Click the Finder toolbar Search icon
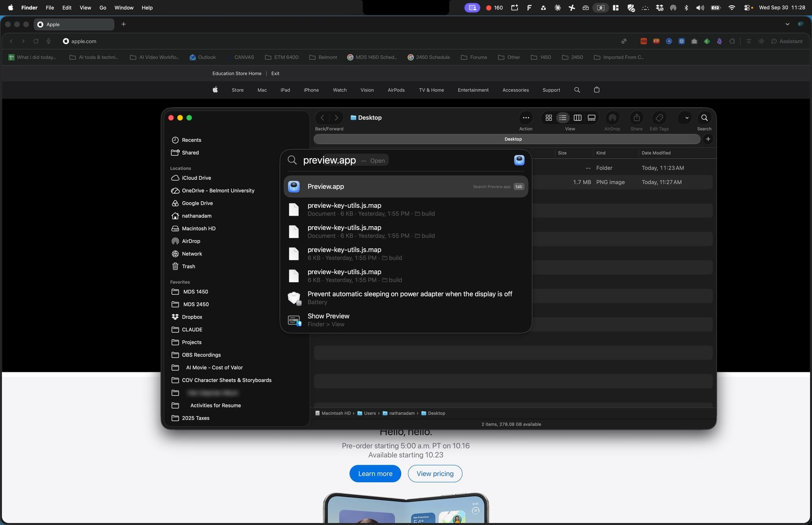The height and width of the screenshot is (525, 812). point(704,118)
